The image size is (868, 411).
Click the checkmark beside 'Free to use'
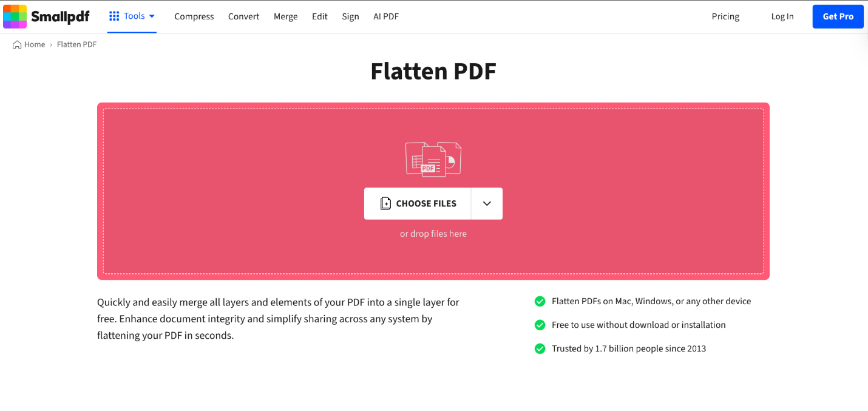(540, 325)
